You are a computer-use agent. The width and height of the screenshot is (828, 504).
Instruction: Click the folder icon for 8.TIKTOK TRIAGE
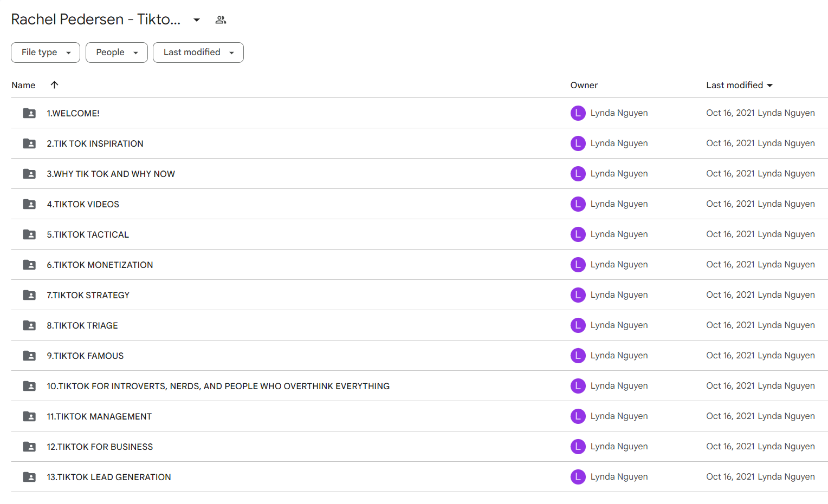(x=29, y=325)
